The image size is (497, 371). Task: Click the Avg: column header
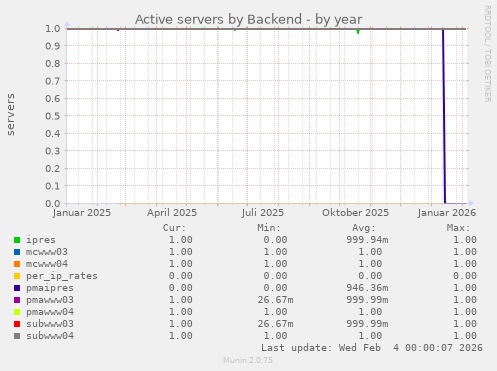[x=364, y=228]
